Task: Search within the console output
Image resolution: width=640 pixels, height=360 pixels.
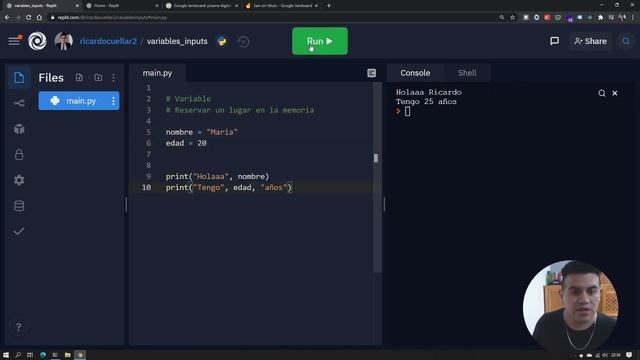Action: [602, 93]
